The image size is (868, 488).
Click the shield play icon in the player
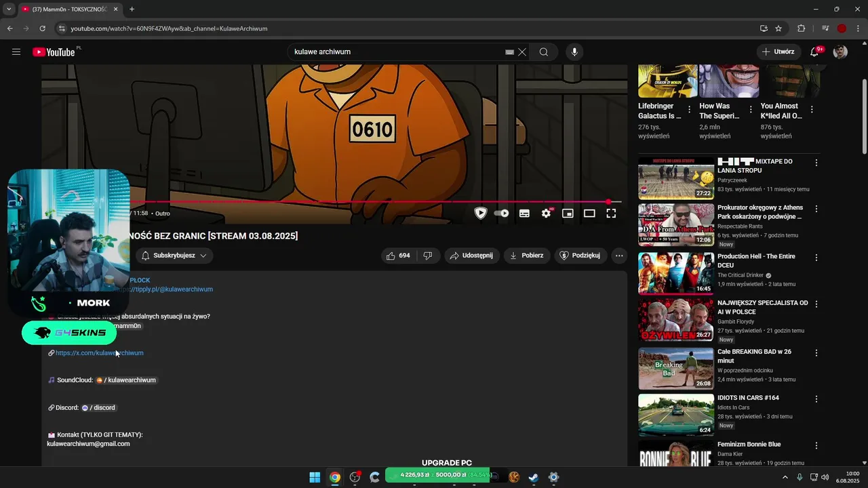[480, 213]
